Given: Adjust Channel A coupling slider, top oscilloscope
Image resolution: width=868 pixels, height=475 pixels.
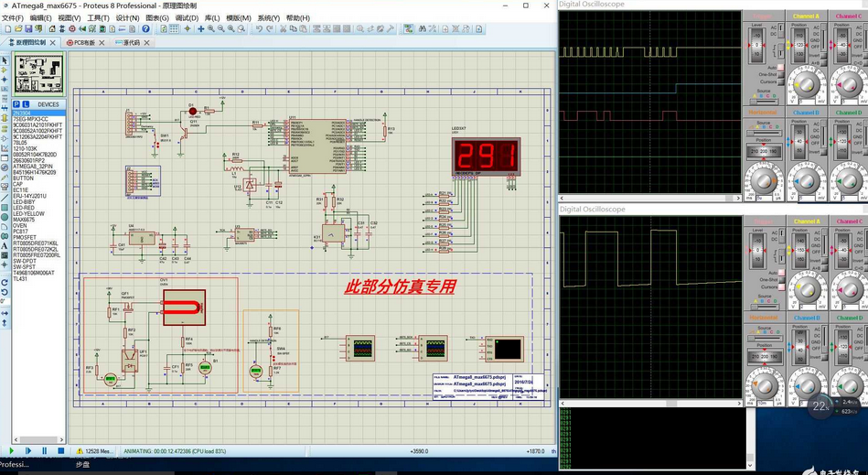Looking at the screenshot, I should (x=824, y=37).
